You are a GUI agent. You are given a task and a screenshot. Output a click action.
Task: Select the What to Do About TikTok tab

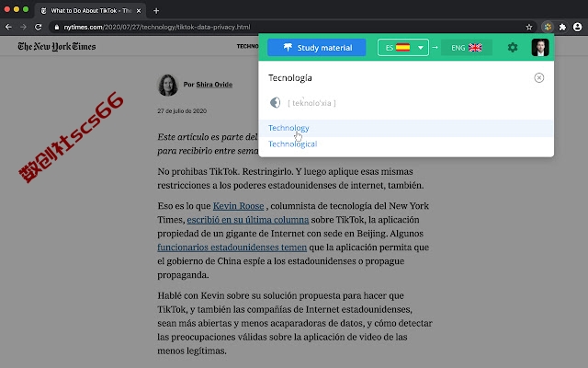pos(90,11)
